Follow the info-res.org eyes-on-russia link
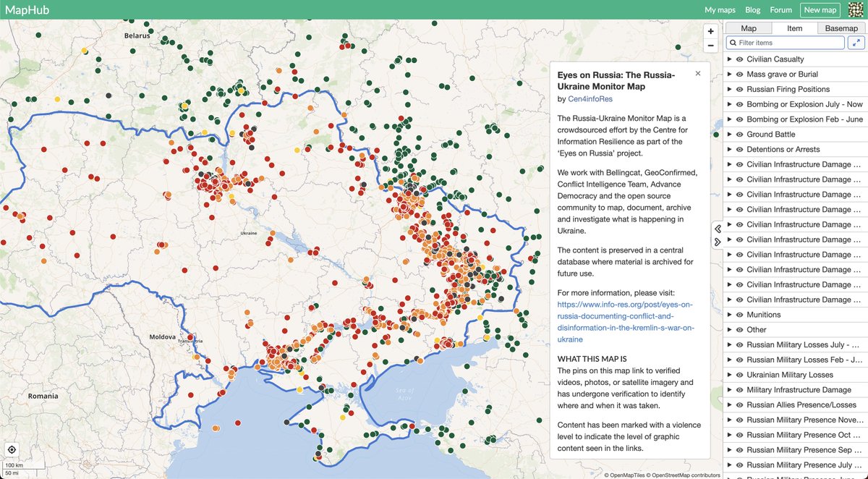This screenshot has height=479, width=868. pos(626,322)
